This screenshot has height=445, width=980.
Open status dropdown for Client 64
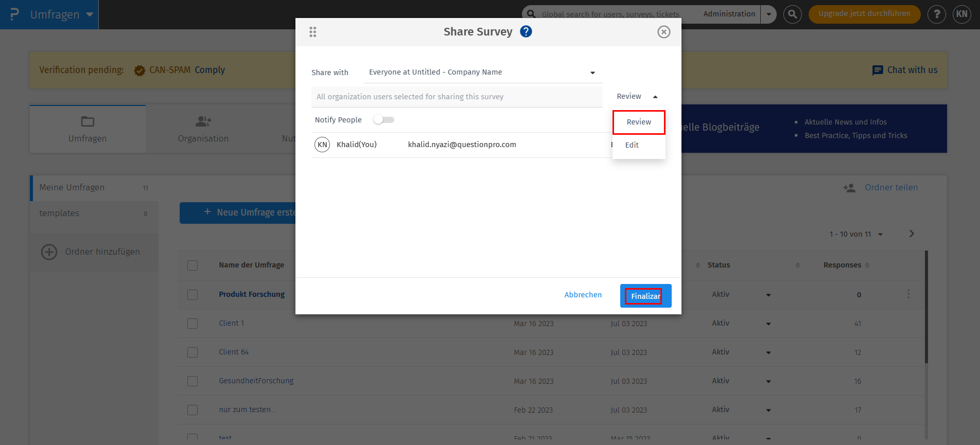click(x=768, y=353)
